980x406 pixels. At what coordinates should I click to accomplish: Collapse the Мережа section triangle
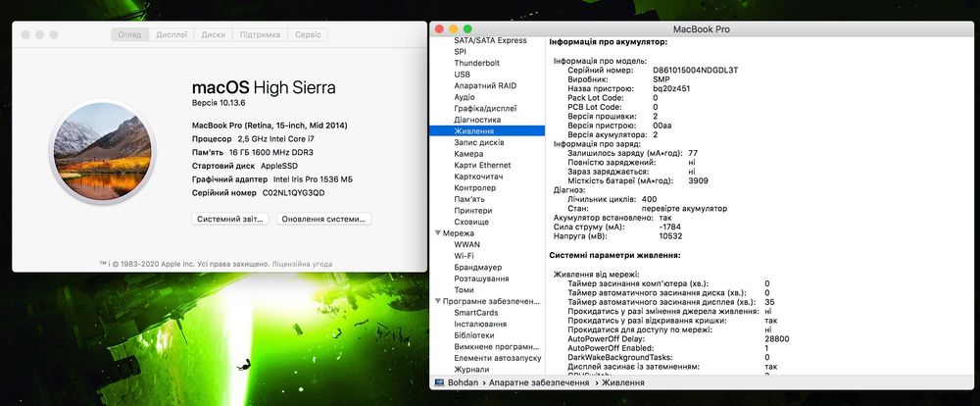pyautogui.click(x=438, y=233)
